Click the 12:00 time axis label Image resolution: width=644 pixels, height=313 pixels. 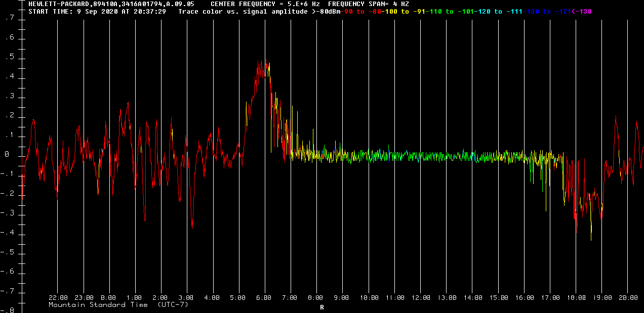(x=421, y=298)
